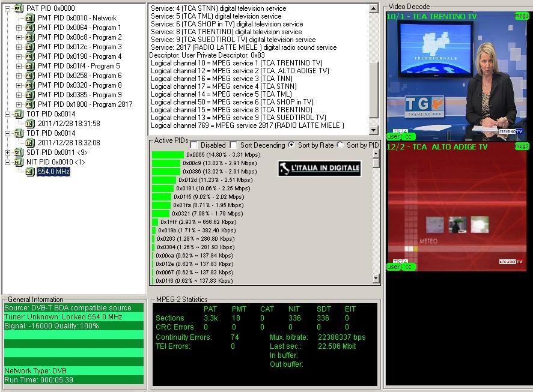Select PMT PID 0x1800 - Program 2817 item
This screenshot has height=392, width=533.
(85, 104)
